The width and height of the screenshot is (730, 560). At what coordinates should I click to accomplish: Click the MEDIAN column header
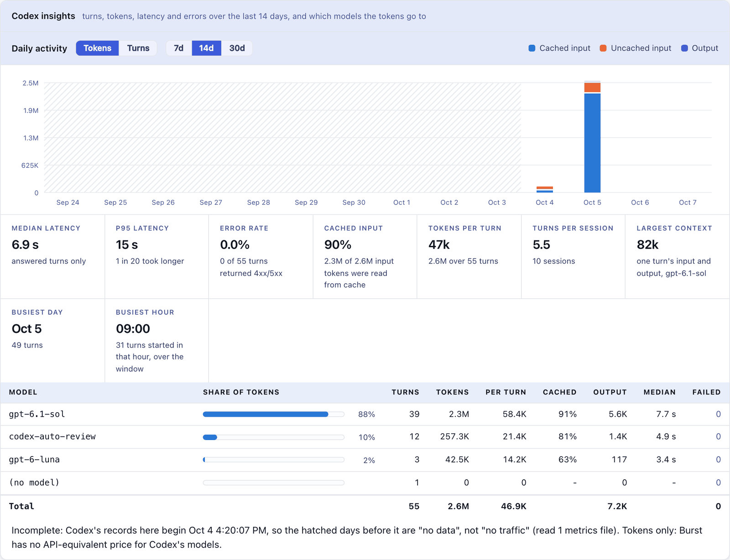pyautogui.click(x=659, y=392)
